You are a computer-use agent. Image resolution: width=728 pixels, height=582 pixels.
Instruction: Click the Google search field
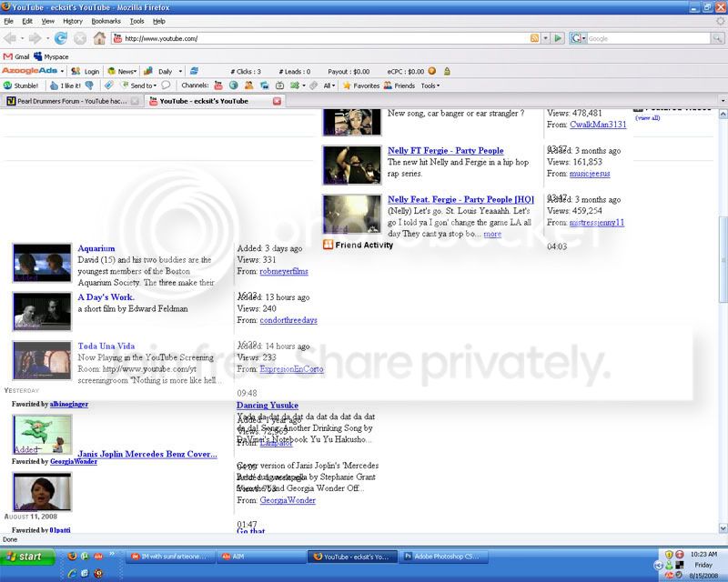[649, 38]
